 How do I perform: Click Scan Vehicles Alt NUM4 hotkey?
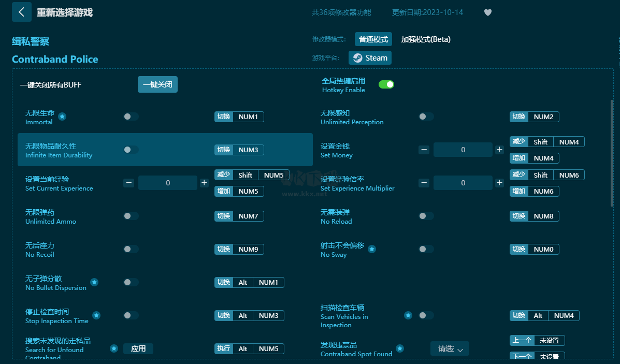(544, 315)
